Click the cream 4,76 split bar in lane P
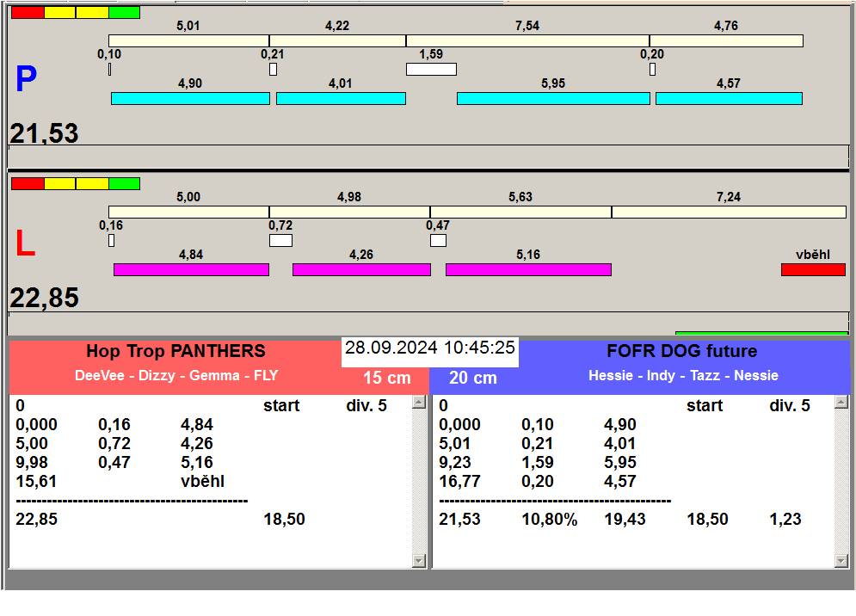 [x=726, y=40]
